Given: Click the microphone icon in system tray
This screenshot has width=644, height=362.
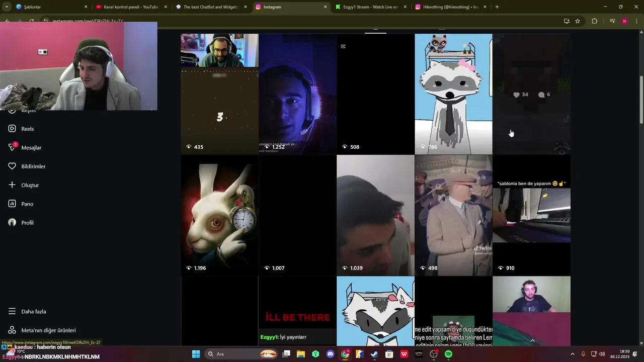Looking at the screenshot, I should click(583, 354).
